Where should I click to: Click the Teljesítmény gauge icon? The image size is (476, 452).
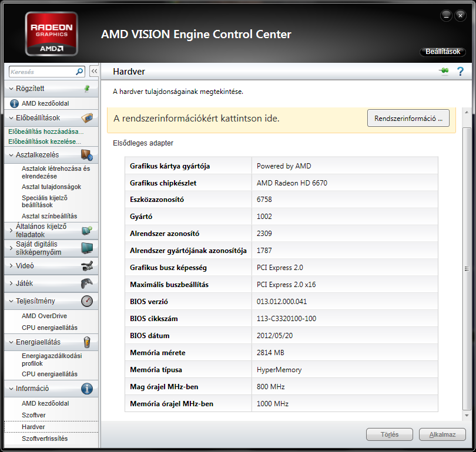(87, 301)
